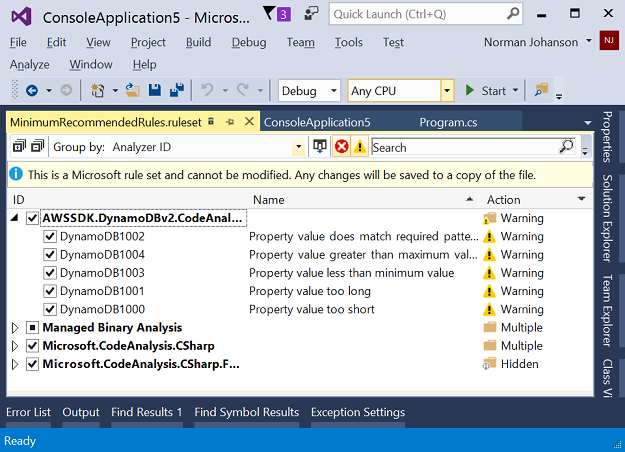Open the Team Explorer side panel
This screenshot has width=625, height=452.
tap(607, 310)
